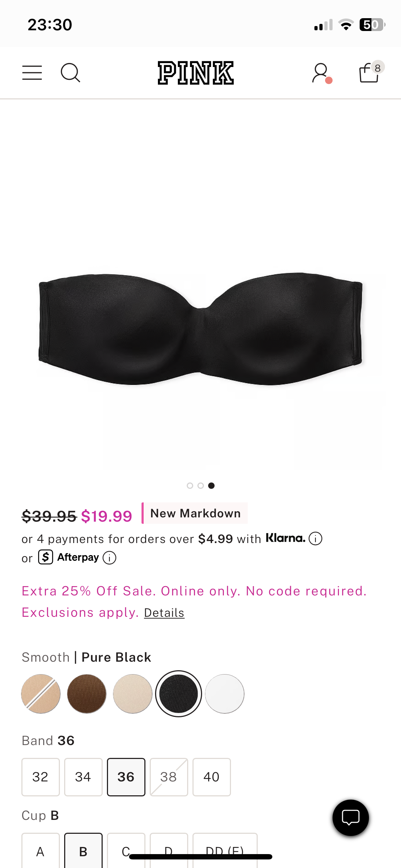Tap the black strapless bra product image
This screenshot has width=401, height=868.
(200, 329)
